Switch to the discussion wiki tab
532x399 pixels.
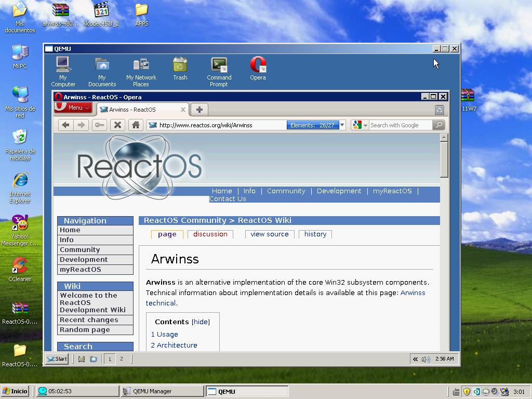[210, 234]
